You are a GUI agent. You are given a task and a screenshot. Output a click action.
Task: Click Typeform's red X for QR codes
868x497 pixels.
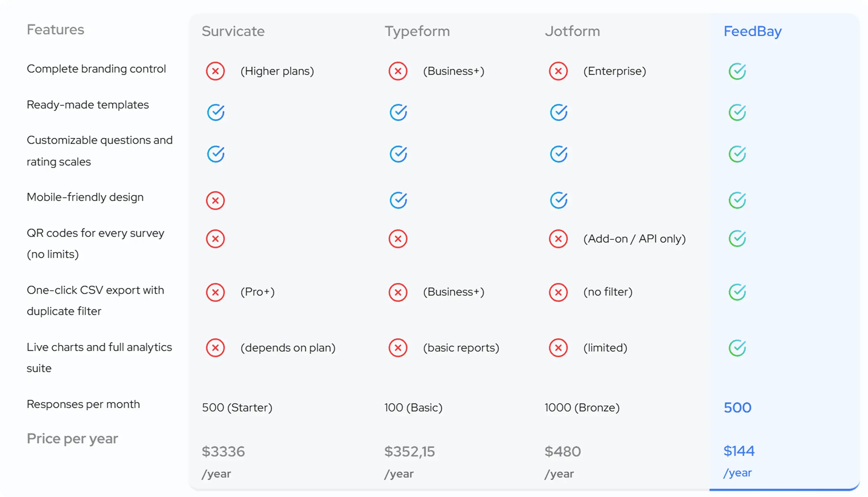[x=398, y=239]
